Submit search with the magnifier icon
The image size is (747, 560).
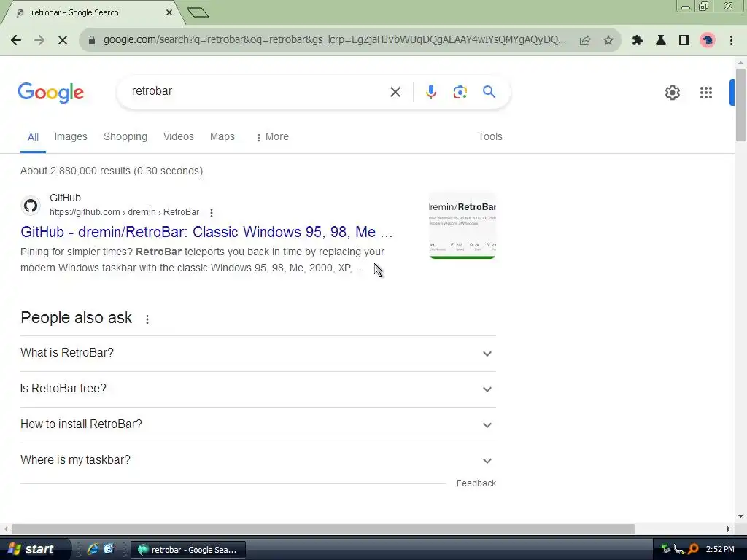click(x=489, y=91)
